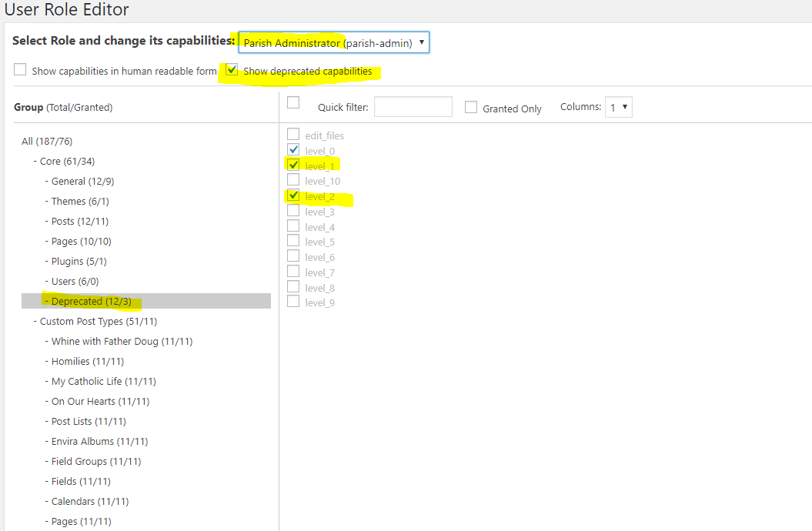The image size is (812, 531).
Task: Enable the edit_files capability
Action: pyautogui.click(x=293, y=135)
